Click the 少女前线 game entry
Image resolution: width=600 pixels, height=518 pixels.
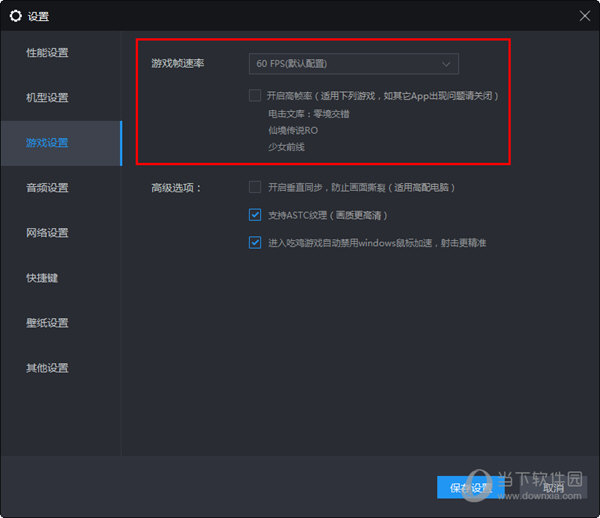click(x=286, y=147)
